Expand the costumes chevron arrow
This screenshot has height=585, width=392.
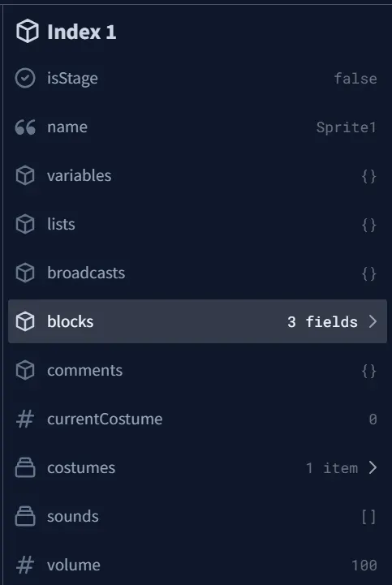373,467
